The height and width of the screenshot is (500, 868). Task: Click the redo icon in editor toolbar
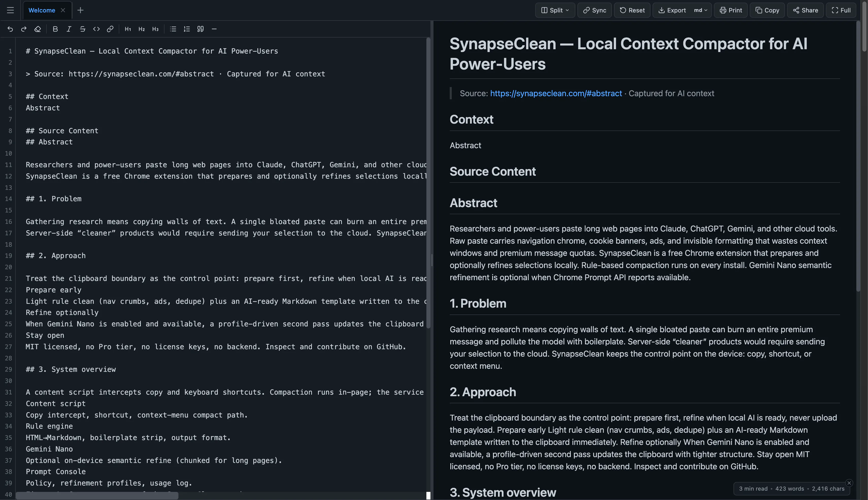[24, 29]
